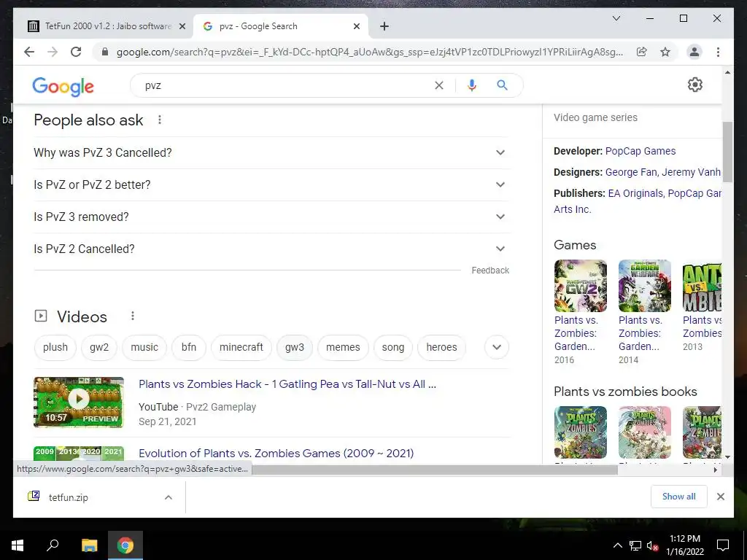
Task: Reload the current page
Action: (x=76, y=52)
